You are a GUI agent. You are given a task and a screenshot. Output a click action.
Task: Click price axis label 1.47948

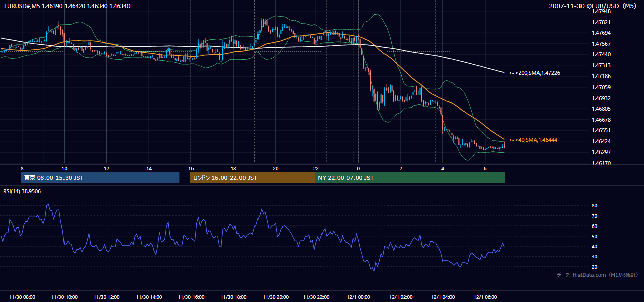[x=601, y=11]
